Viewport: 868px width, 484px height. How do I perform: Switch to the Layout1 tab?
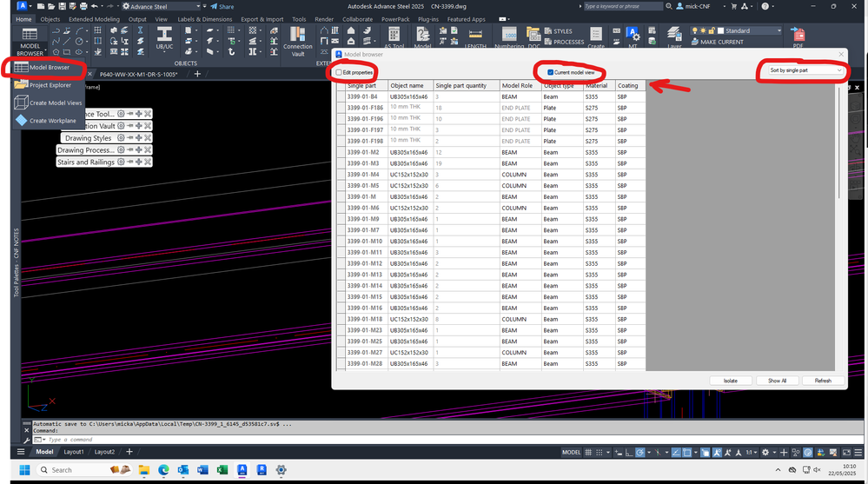[x=74, y=452]
